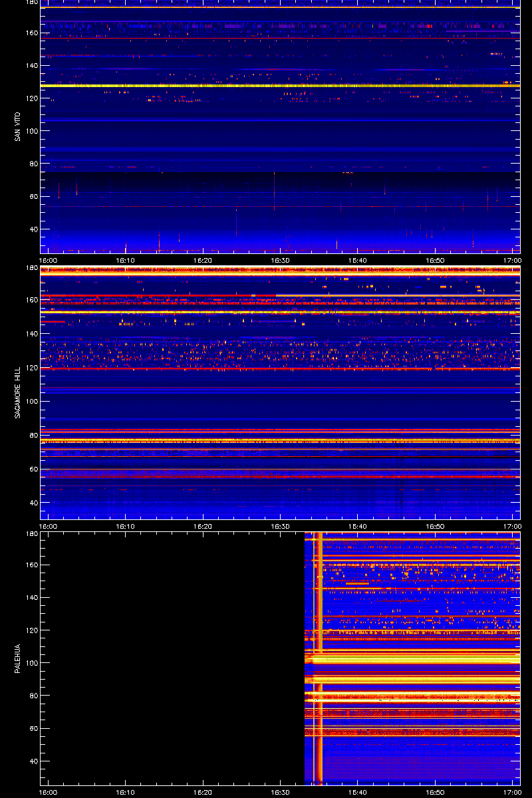Click the 160 frequency label on Sagamore Hill
The height and width of the screenshot is (798, 532).
coord(31,300)
